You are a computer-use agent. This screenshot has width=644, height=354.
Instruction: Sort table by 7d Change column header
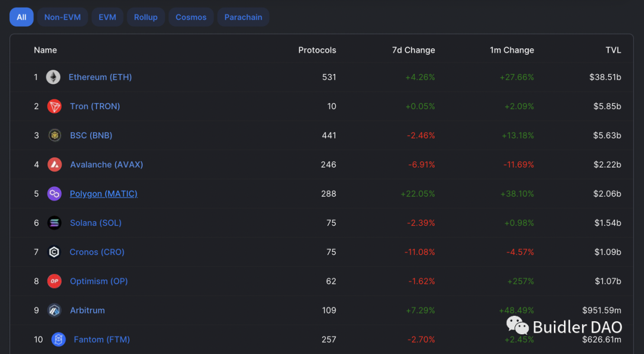(413, 50)
